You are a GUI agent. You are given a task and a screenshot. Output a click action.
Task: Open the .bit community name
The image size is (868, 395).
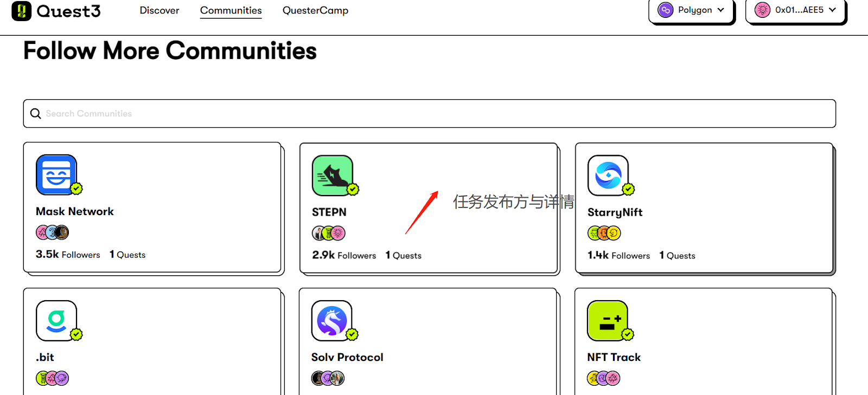(x=45, y=357)
